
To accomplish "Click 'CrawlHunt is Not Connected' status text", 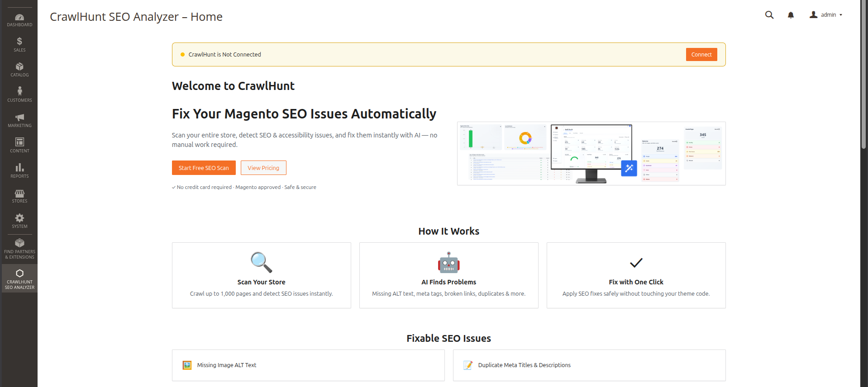I will click(225, 55).
